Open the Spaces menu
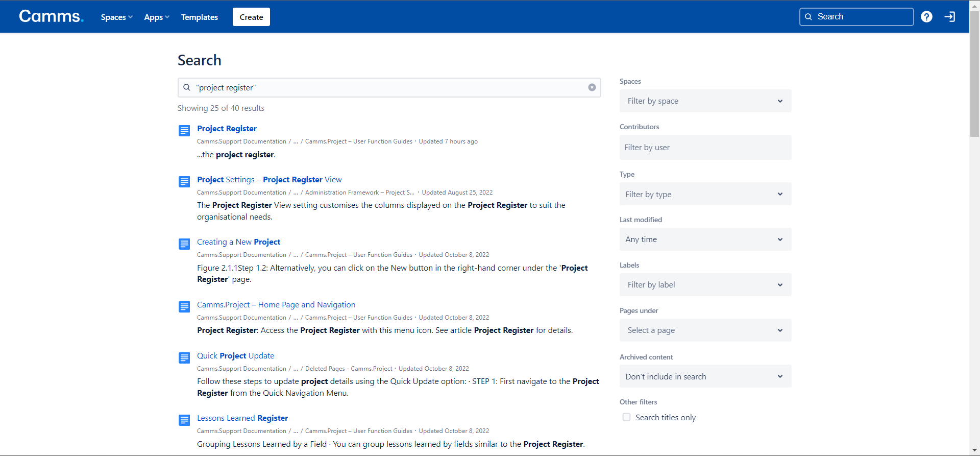 [x=117, y=17]
